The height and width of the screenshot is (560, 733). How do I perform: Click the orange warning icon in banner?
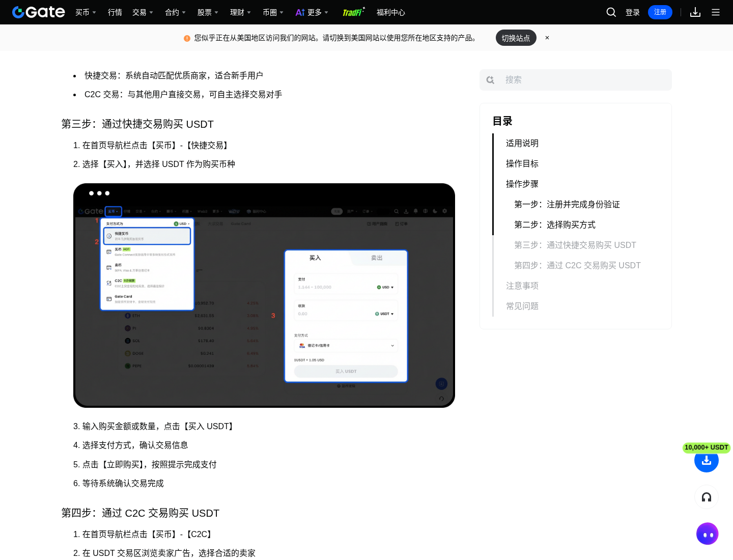(187, 38)
